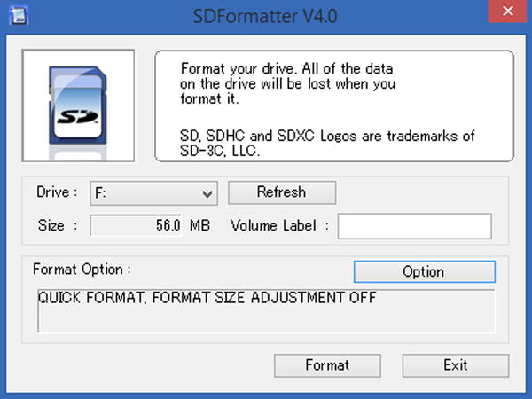Click the 'Drive :' label
The height and width of the screenshot is (399, 532).
[x=57, y=192]
